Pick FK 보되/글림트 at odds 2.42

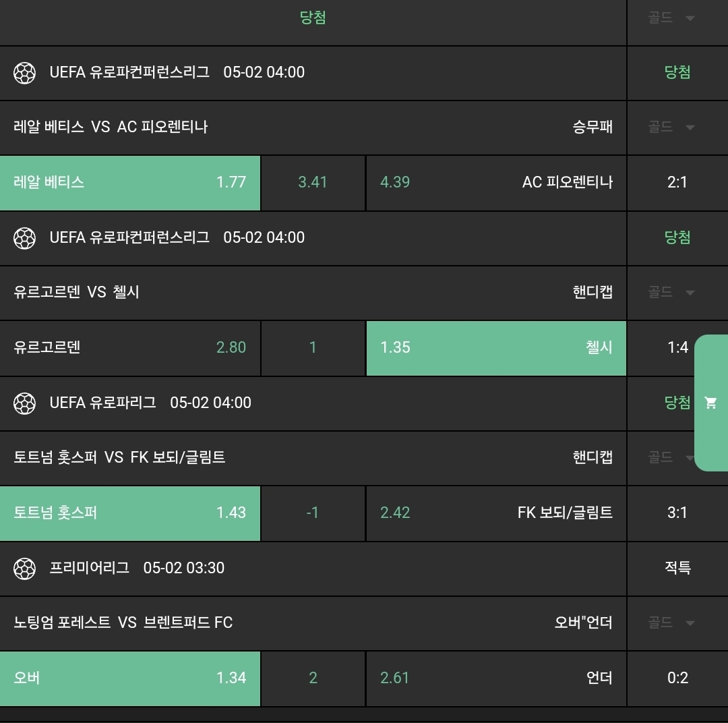tap(496, 513)
